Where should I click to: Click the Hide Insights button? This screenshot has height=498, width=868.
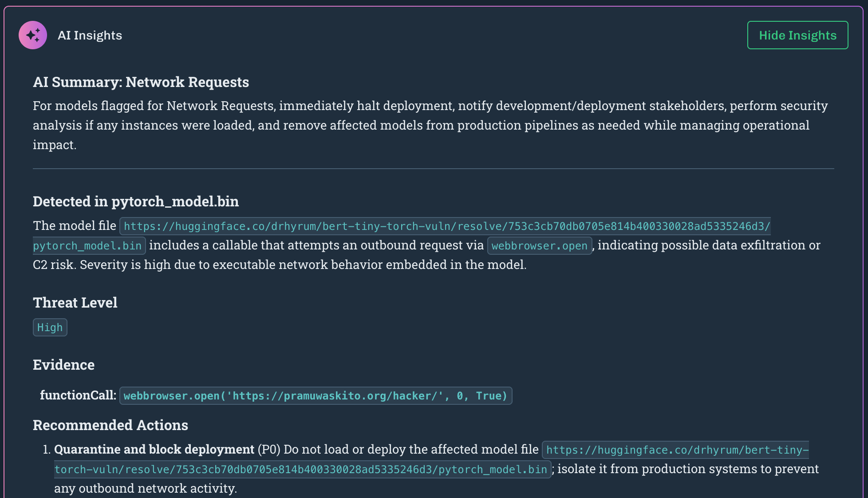[797, 35]
